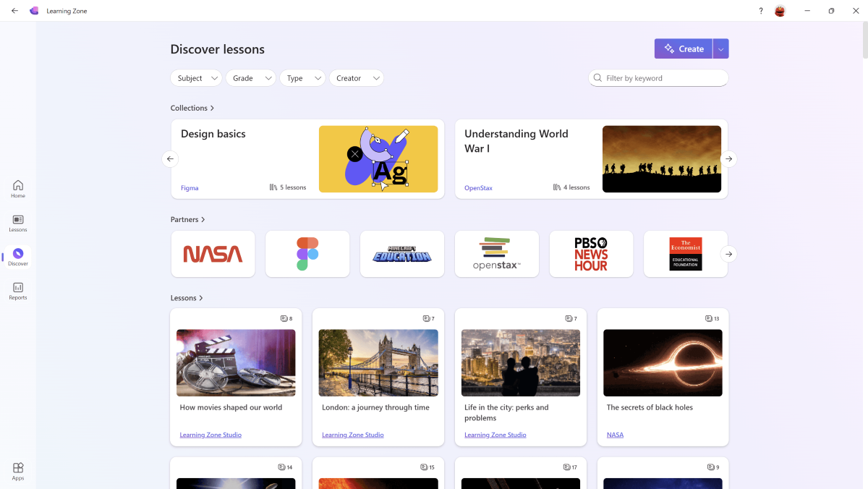Screen dimensions: 868x489
Task: Open the movie clapperboard lesson thumbnail
Action: coord(236,362)
